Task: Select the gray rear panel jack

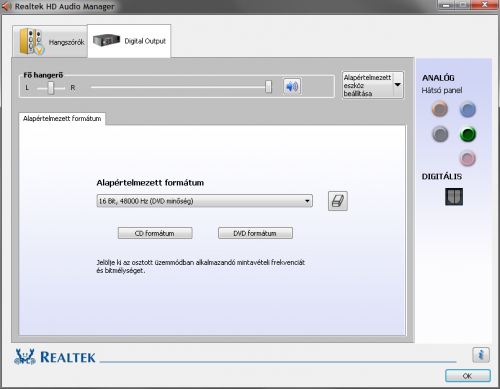Action: pos(440,134)
